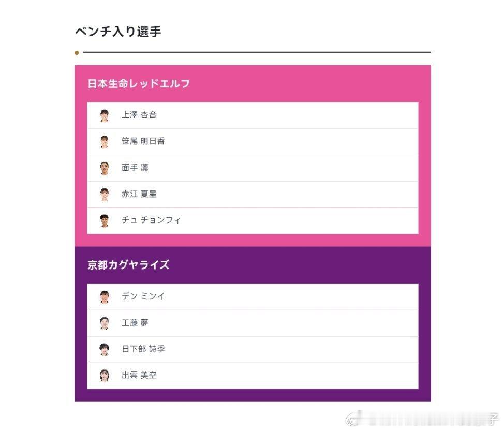Open player name 笹尾 明日香
Screen dimensions: 504x431
point(143,141)
